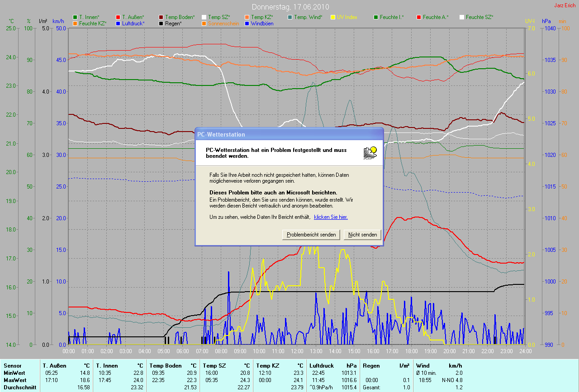Toggle the green T. Innen legend box
Viewport: 579px width, 392px height.
tap(75, 17)
